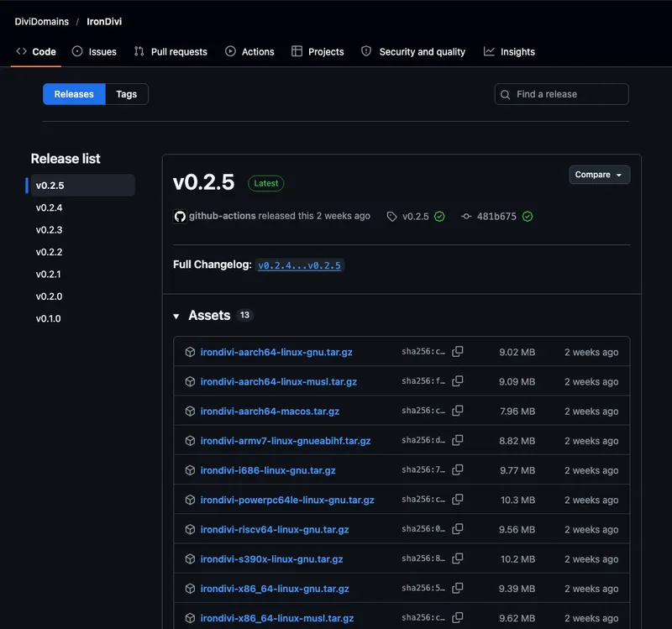Click package icon beside irondivi-aarch64-linux-gnu.tar.gz
Viewport: 672px width, 629px height.
click(190, 352)
